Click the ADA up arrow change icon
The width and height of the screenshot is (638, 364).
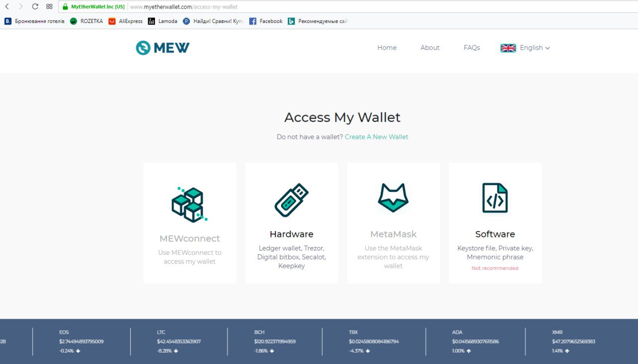[469, 351]
